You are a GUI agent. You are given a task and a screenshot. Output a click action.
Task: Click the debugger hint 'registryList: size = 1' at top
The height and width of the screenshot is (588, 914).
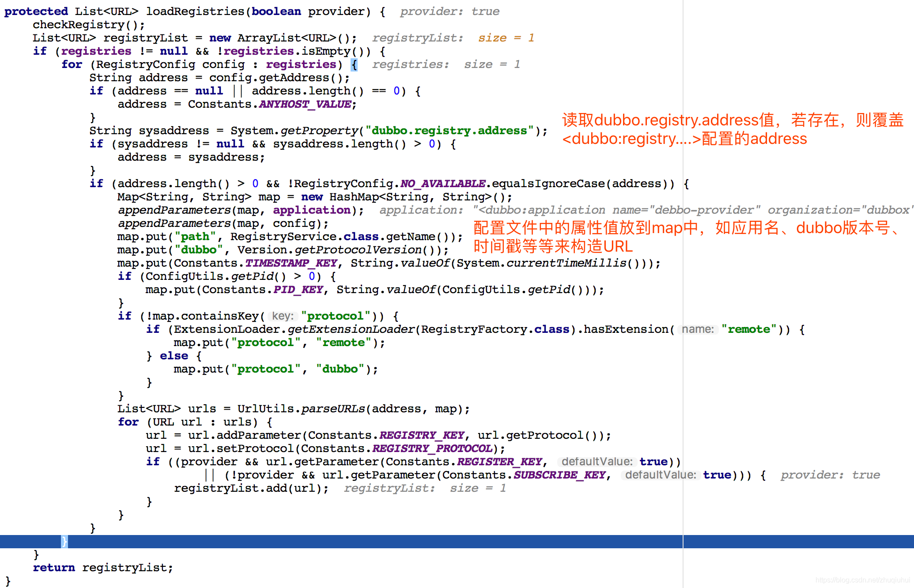point(453,38)
